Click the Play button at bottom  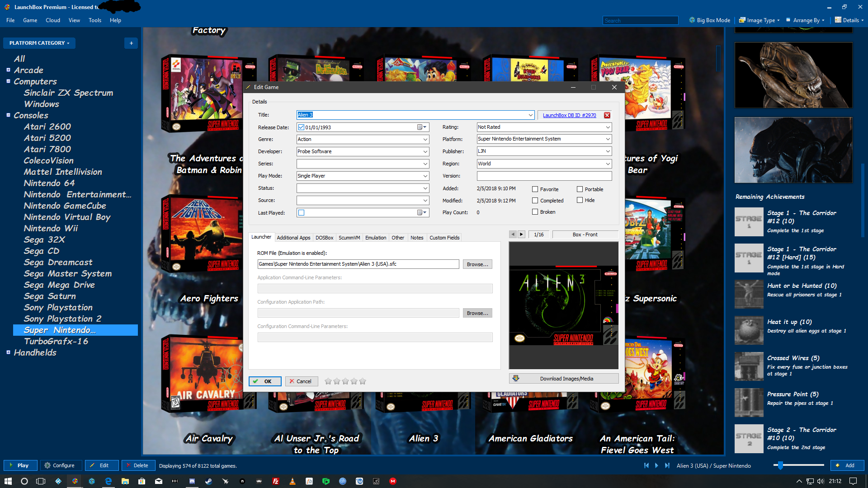(20, 465)
